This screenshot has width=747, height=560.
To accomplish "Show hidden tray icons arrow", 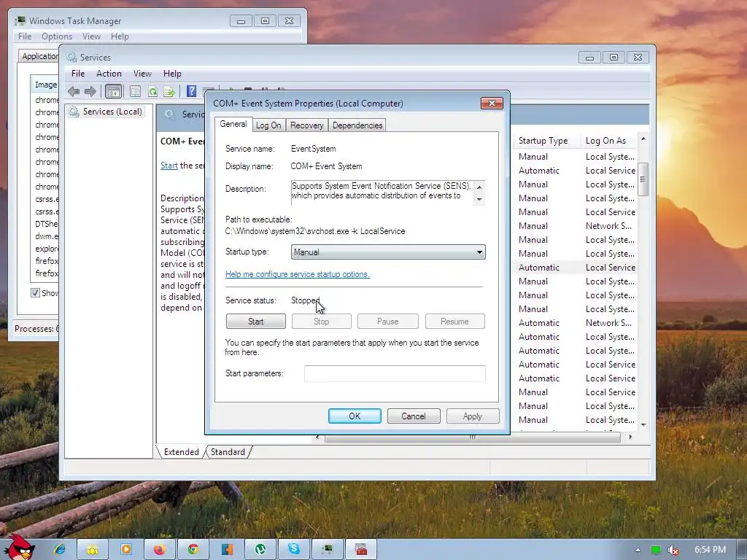I will [638, 550].
